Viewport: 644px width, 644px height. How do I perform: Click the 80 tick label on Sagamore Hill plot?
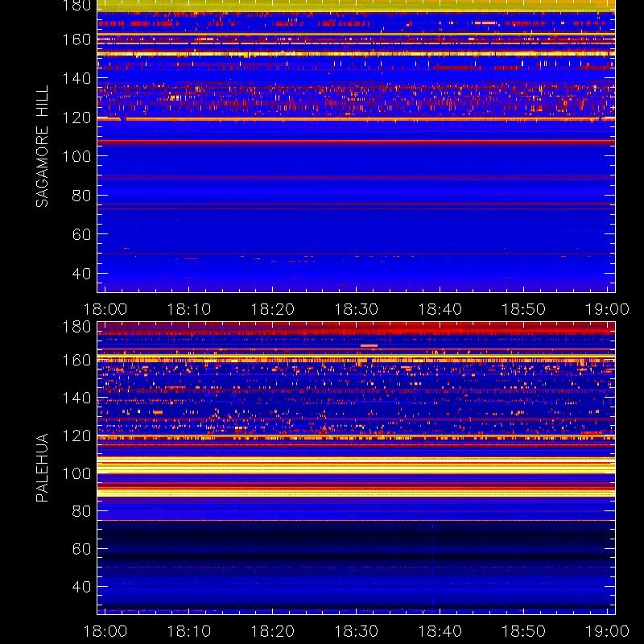(81, 195)
